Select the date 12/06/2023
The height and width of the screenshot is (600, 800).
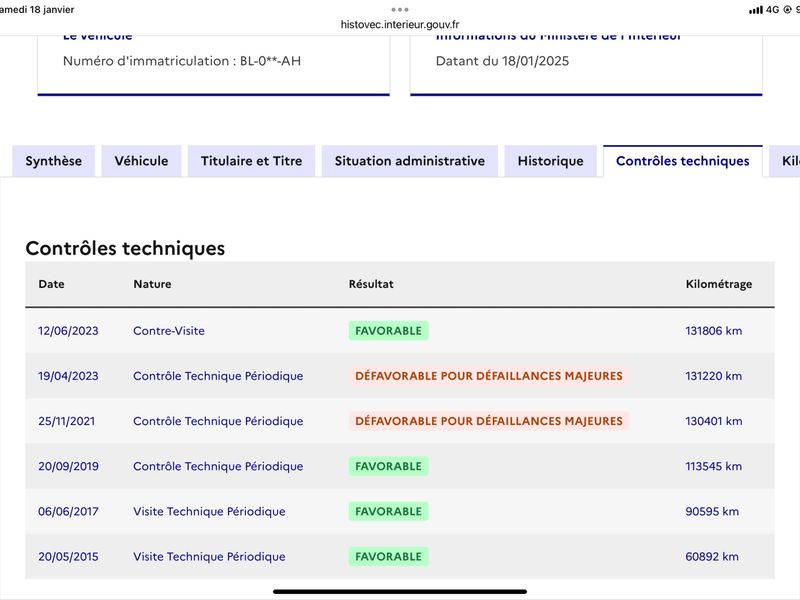point(68,331)
